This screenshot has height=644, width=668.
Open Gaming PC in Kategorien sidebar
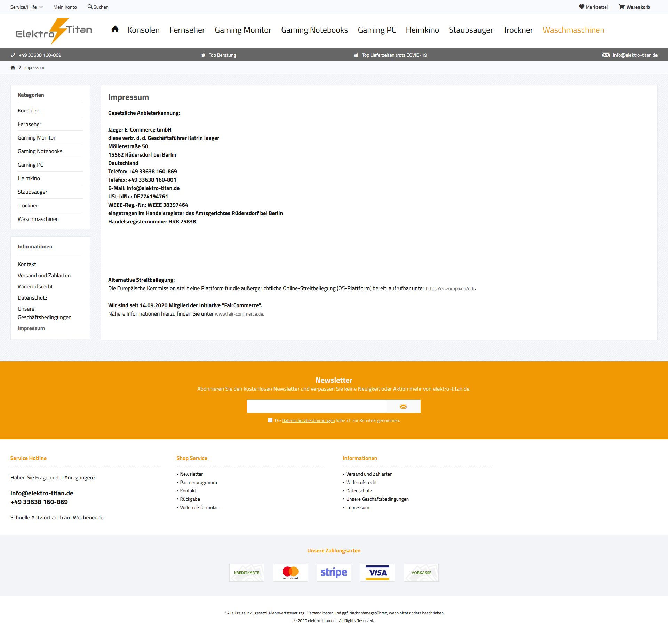[x=31, y=165]
